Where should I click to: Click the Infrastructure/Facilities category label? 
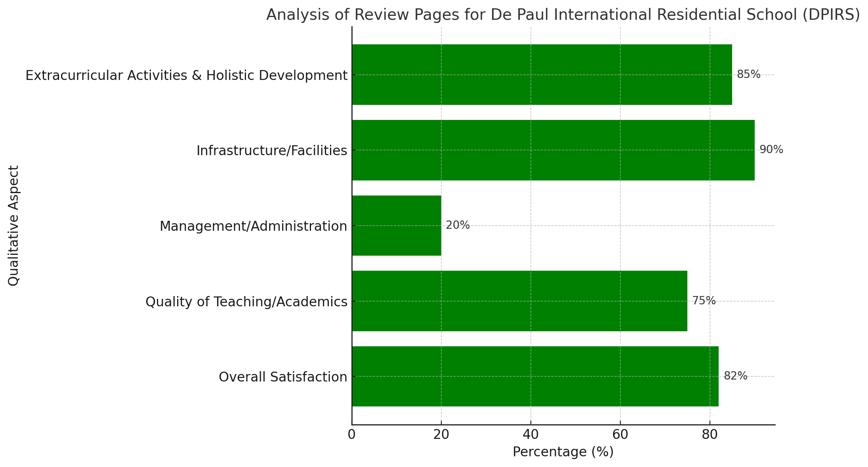(x=272, y=150)
